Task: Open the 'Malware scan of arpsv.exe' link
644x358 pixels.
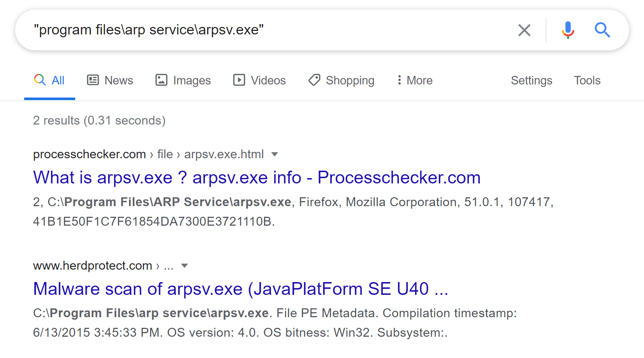Action: tap(241, 289)
